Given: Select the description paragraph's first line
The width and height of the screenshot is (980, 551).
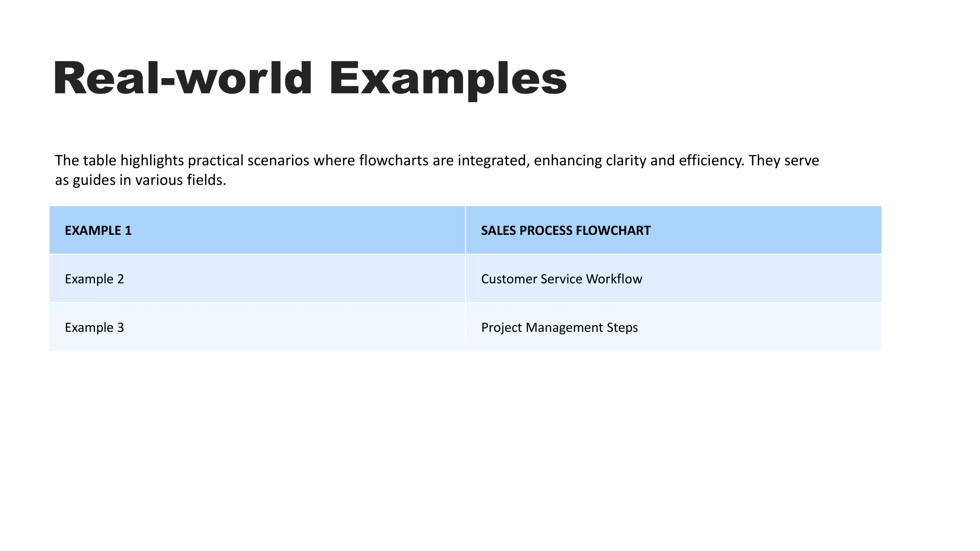Looking at the screenshot, I should click(x=436, y=160).
